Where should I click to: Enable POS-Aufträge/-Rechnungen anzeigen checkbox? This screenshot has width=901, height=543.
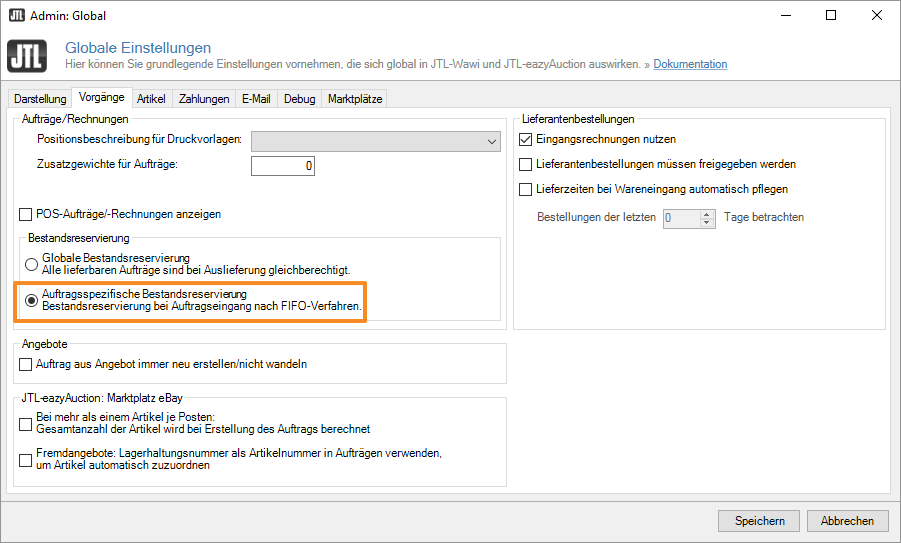27,214
